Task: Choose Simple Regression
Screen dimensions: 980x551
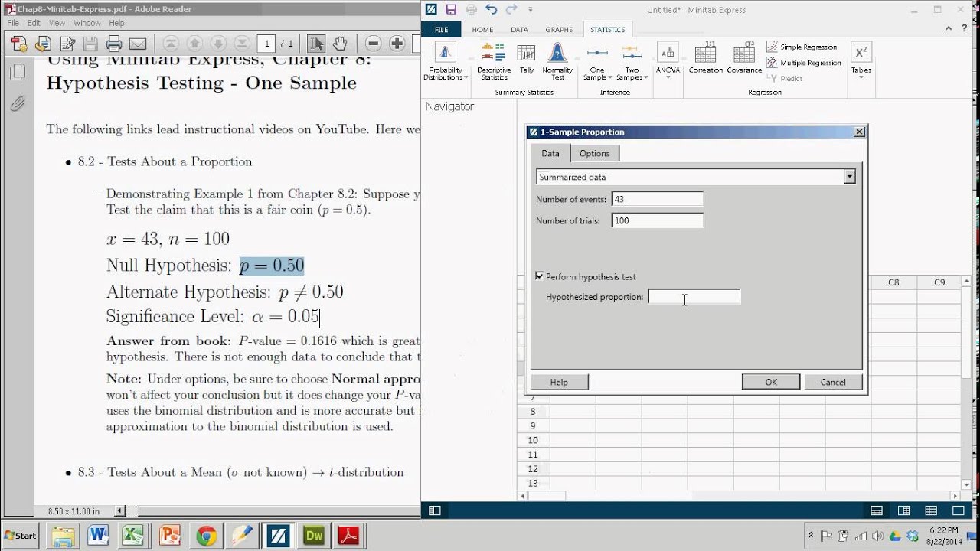Action: click(x=802, y=47)
